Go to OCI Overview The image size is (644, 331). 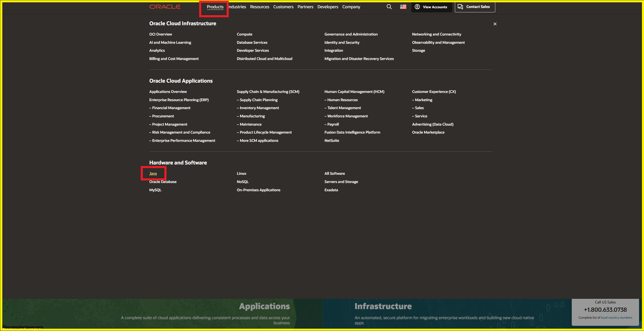coord(161,34)
